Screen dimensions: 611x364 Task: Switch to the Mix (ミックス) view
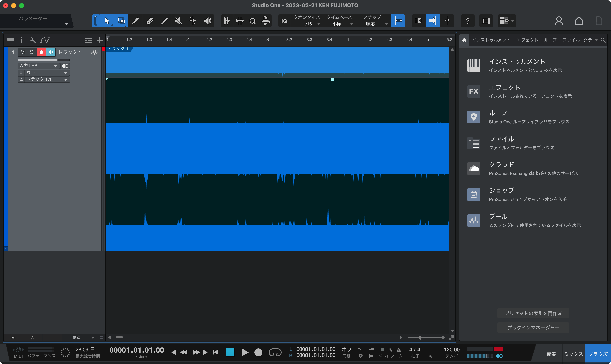point(573,354)
